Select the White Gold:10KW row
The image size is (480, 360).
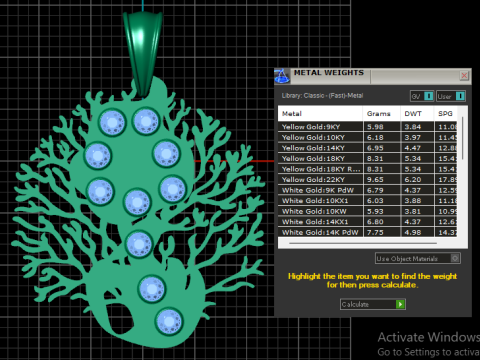(368, 211)
